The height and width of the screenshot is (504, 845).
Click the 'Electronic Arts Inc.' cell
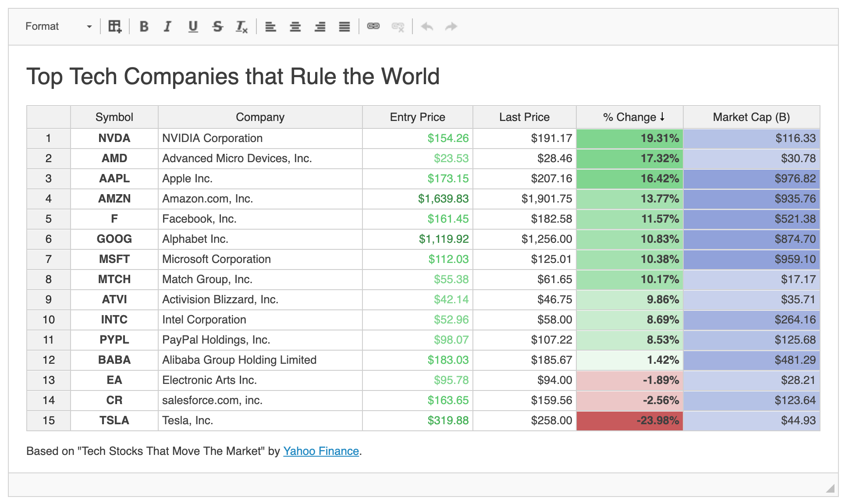tap(260, 380)
